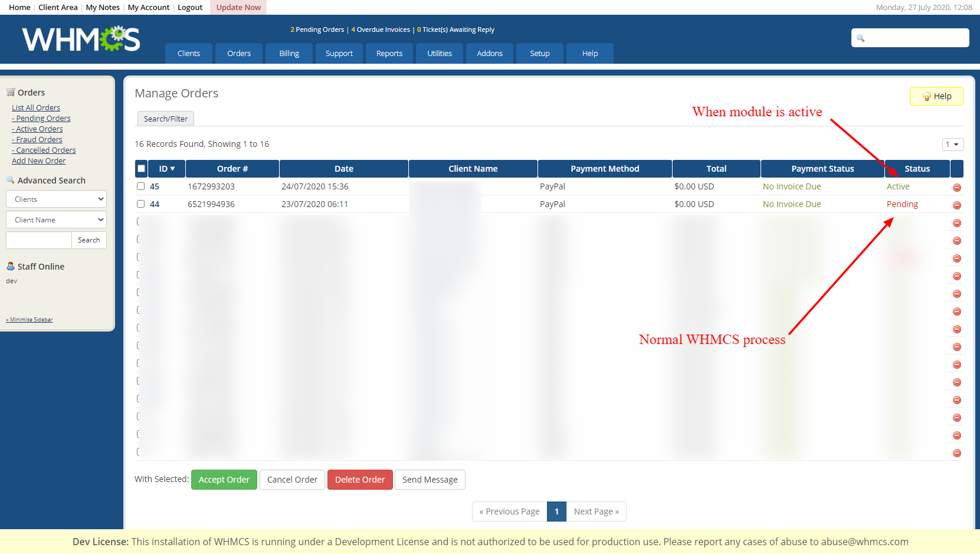
Task: Delete order 45 using red icon
Action: coord(956,188)
